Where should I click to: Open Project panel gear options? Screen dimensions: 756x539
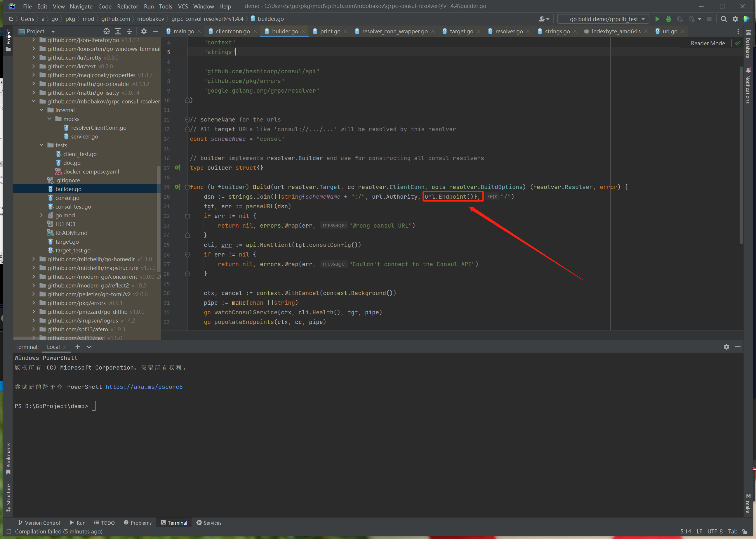pyautogui.click(x=144, y=31)
